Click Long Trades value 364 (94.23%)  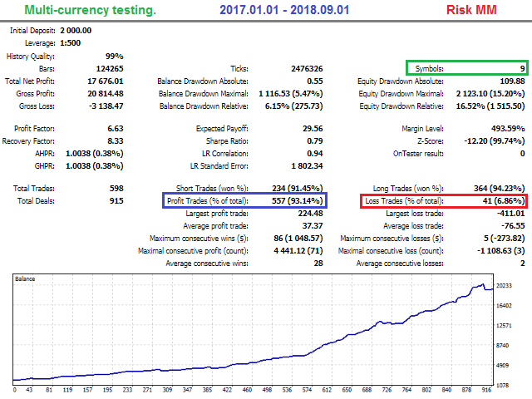pos(499,189)
